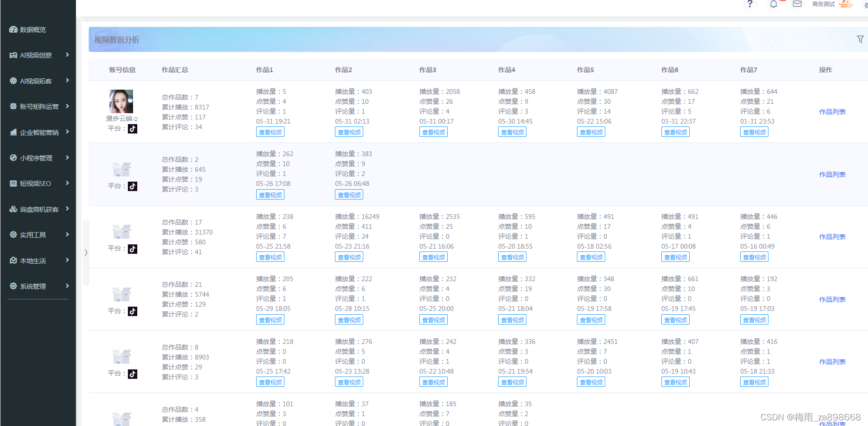Open the notification bell icon
The image size is (868, 426).
click(774, 4)
